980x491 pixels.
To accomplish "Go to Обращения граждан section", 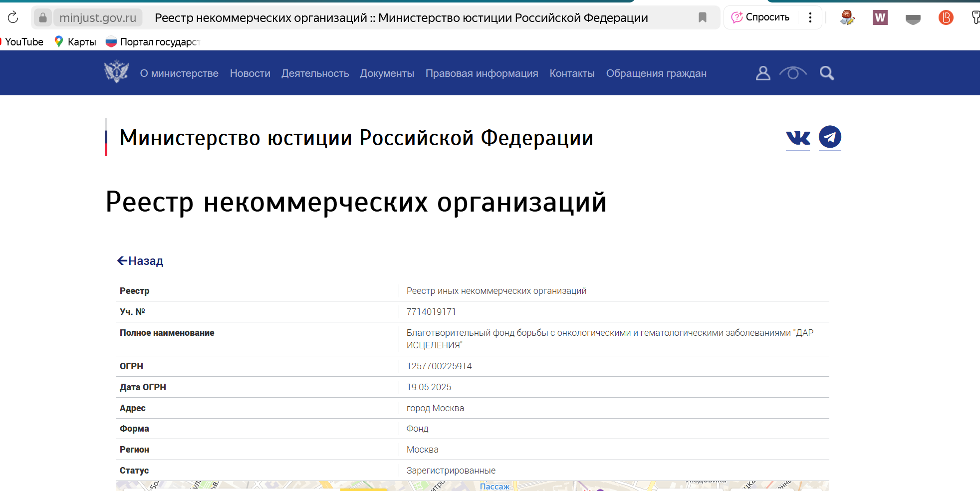I will 656,73.
